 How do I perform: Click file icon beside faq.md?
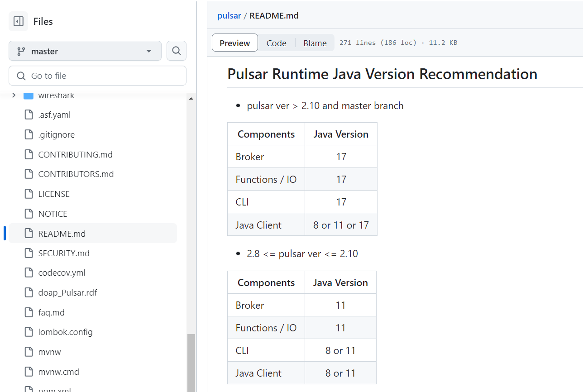[29, 312]
